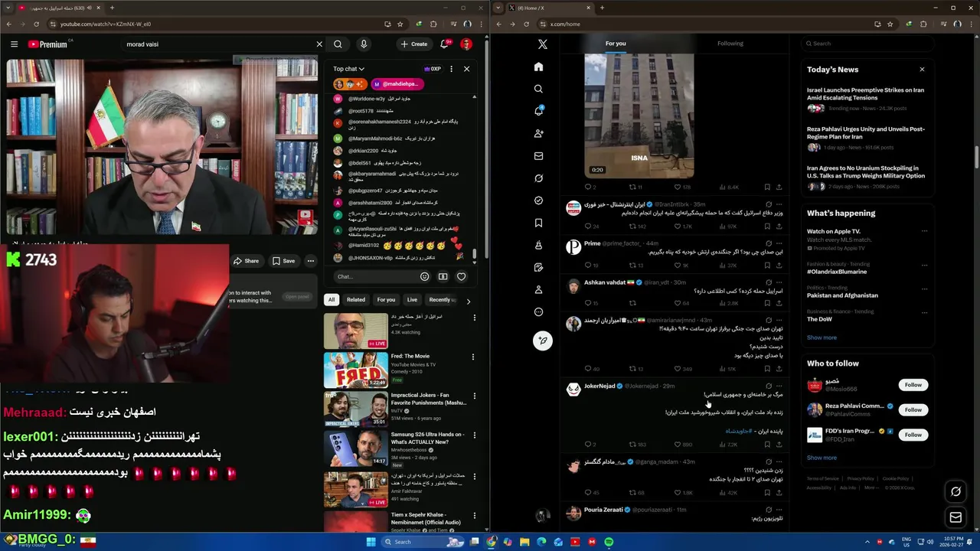Close the live chat panel
The height and width of the screenshot is (551, 980).
pyautogui.click(x=466, y=69)
